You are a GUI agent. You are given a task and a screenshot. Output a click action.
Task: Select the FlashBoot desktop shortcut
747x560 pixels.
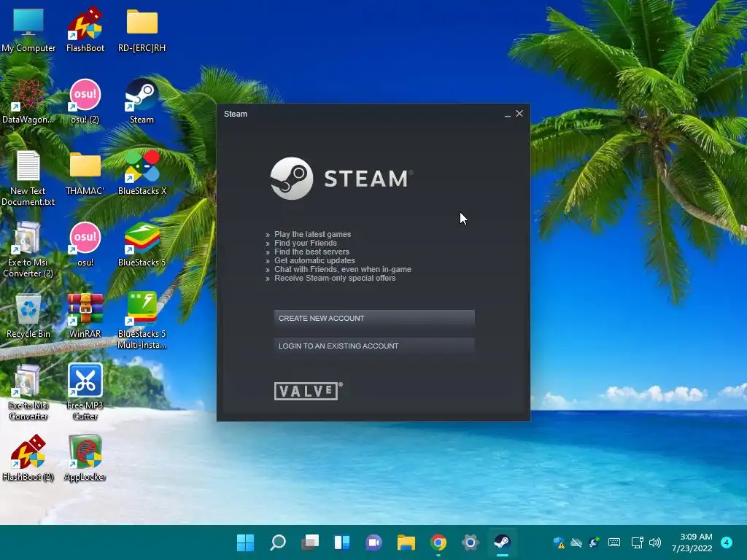[85, 29]
